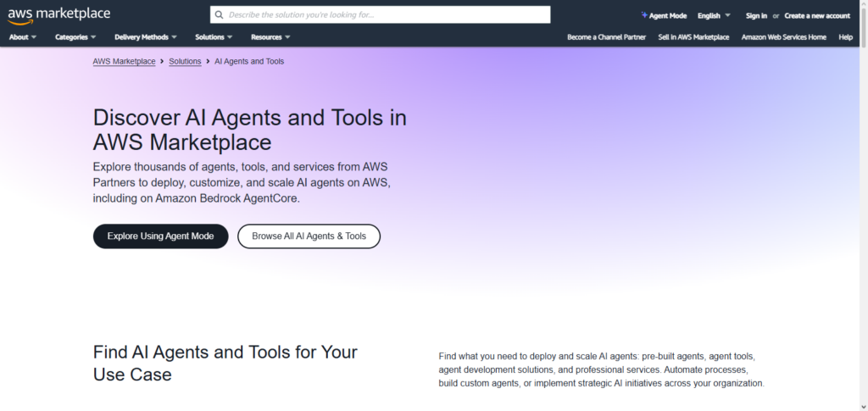The height and width of the screenshot is (411, 868).
Task: Click the search magnifier icon
Action: pyautogui.click(x=220, y=15)
